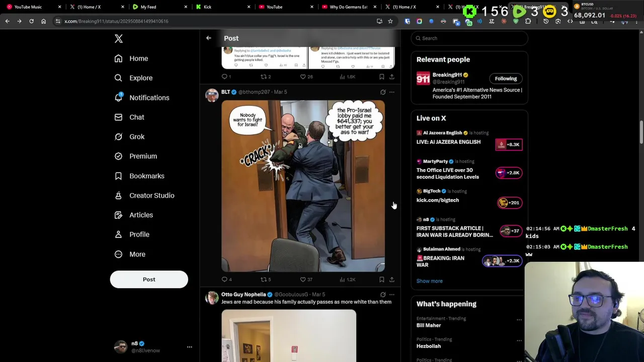Open Otto Guy Nophelia's post image
This screenshot has height=362, width=644.
289,336
